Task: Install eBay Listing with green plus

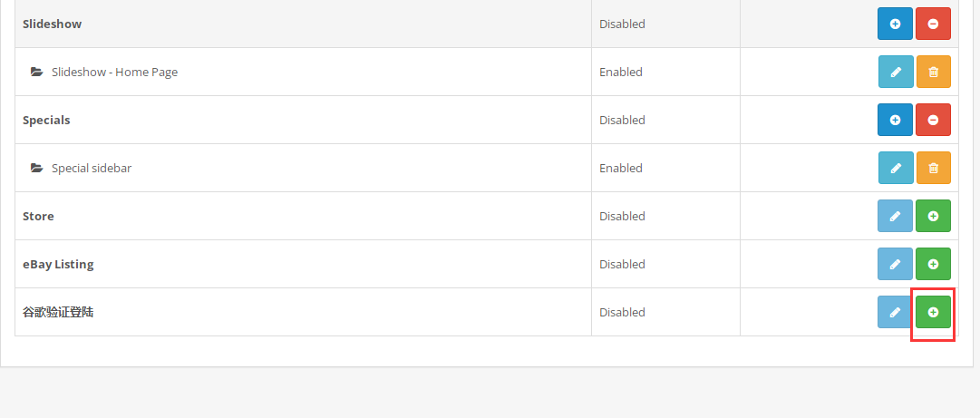Action: [933, 264]
